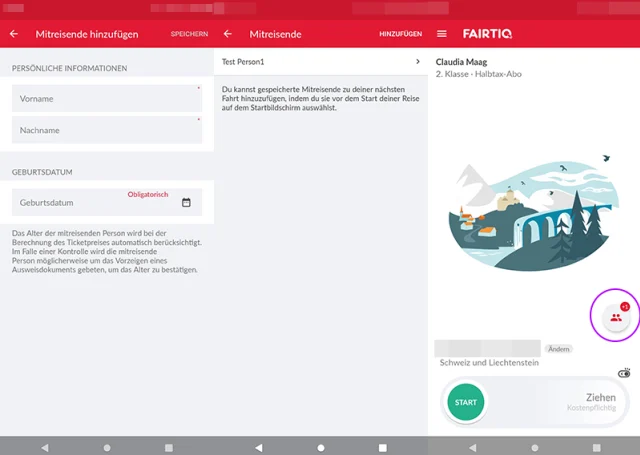Expand Test Person1 via chevron arrow
Screen dimensions: 640x455
(418, 62)
